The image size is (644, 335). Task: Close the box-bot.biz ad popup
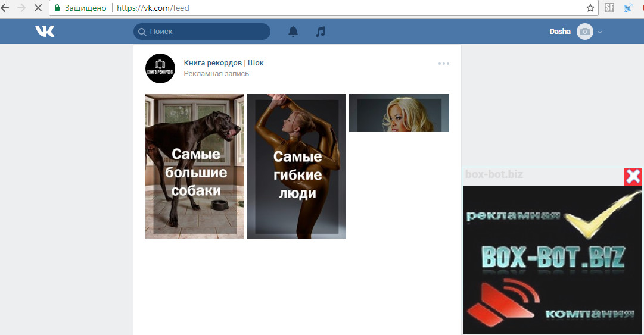point(633,176)
